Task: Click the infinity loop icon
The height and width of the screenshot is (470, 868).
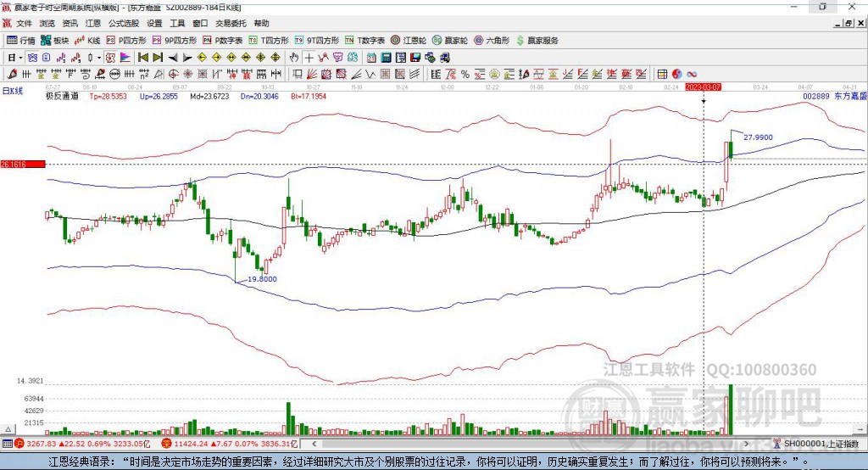Action: point(692,74)
